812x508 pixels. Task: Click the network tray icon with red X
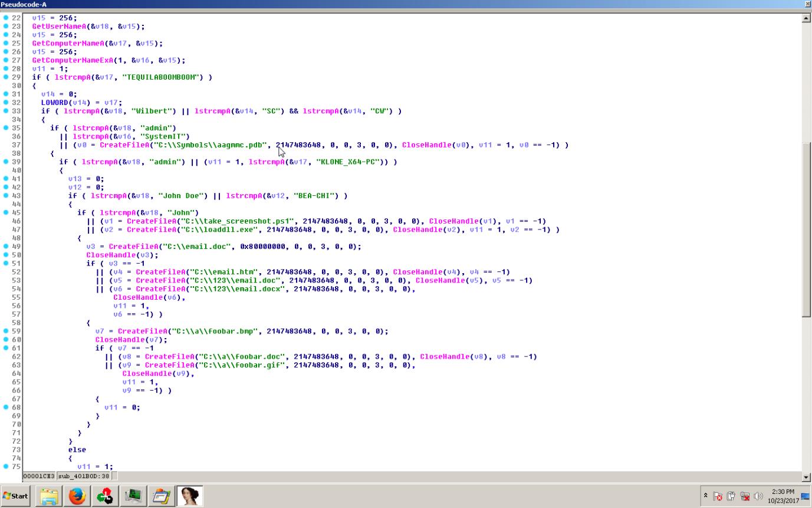pyautogui.click(x=745, y=496)
